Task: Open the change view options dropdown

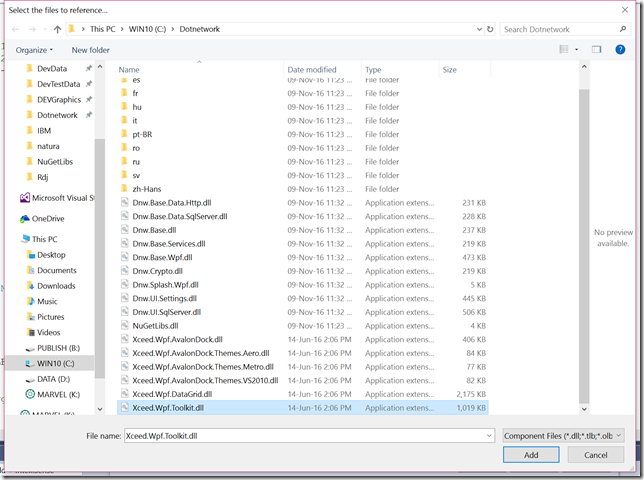Action: (575, 49)
